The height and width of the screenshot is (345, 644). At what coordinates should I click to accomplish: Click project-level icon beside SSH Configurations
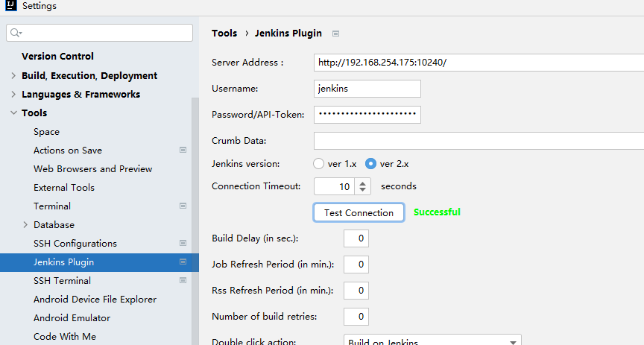[x=183, y=244]
